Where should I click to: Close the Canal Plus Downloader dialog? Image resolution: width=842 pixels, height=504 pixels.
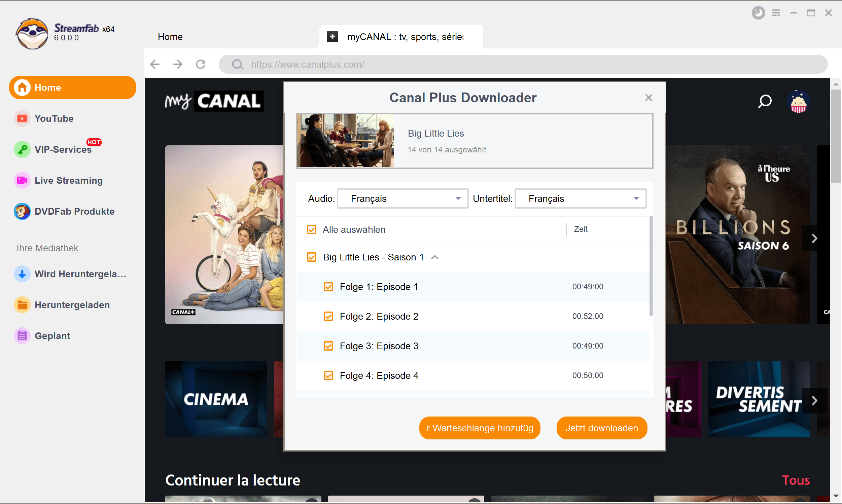tap(649, 98)
